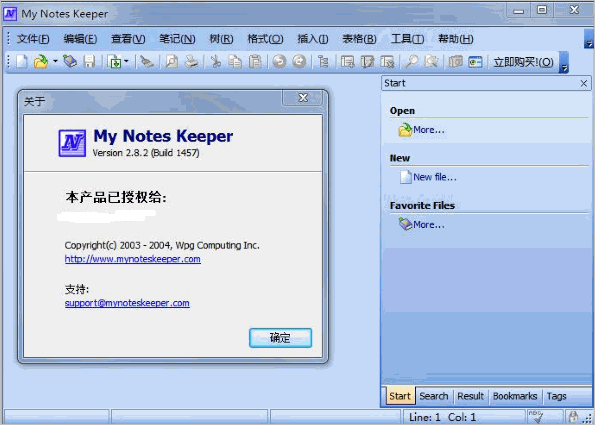595x425 pixels.
Task: Open the 表格(B) menu
Action: tap(359, 39)
